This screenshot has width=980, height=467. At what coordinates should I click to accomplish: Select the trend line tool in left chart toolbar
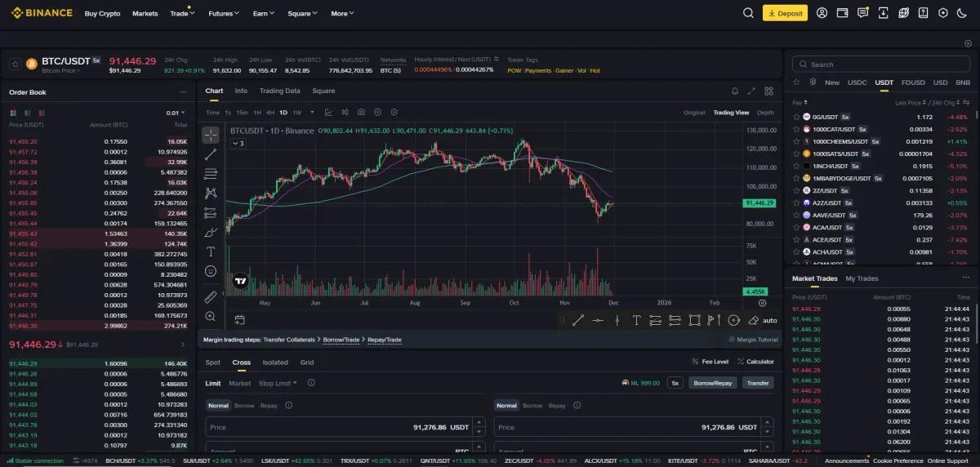click(211, 154)
